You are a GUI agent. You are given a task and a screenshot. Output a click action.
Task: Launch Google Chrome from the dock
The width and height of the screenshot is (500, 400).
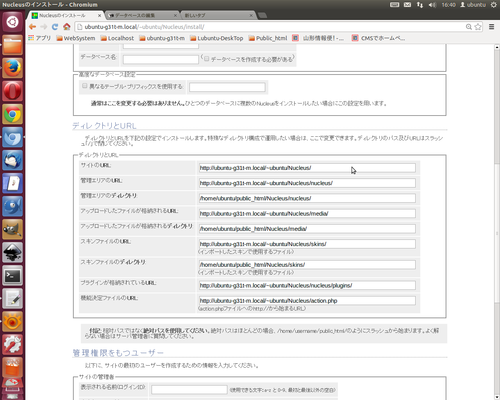(12, 114)
